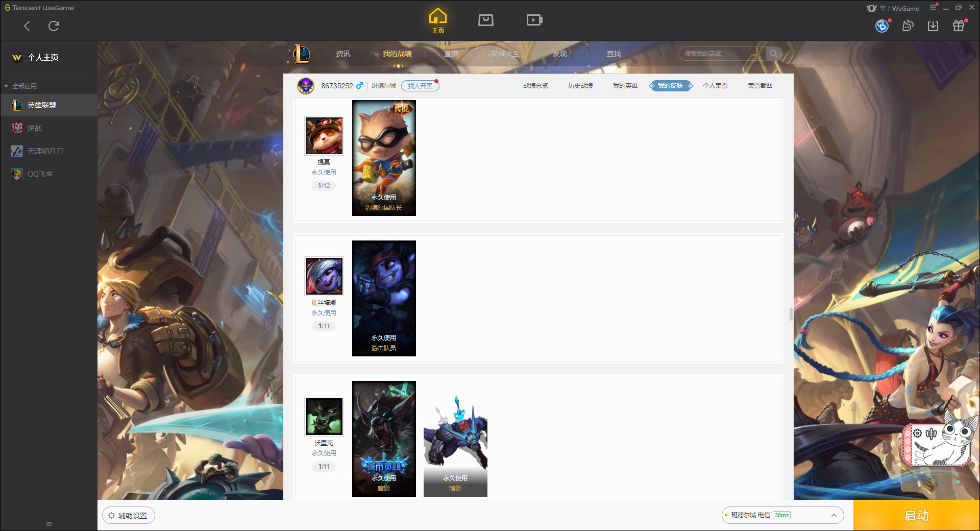980x531 pixels.
Task: Open the 历史战绩 sub-tab
Action: point(580,86)
